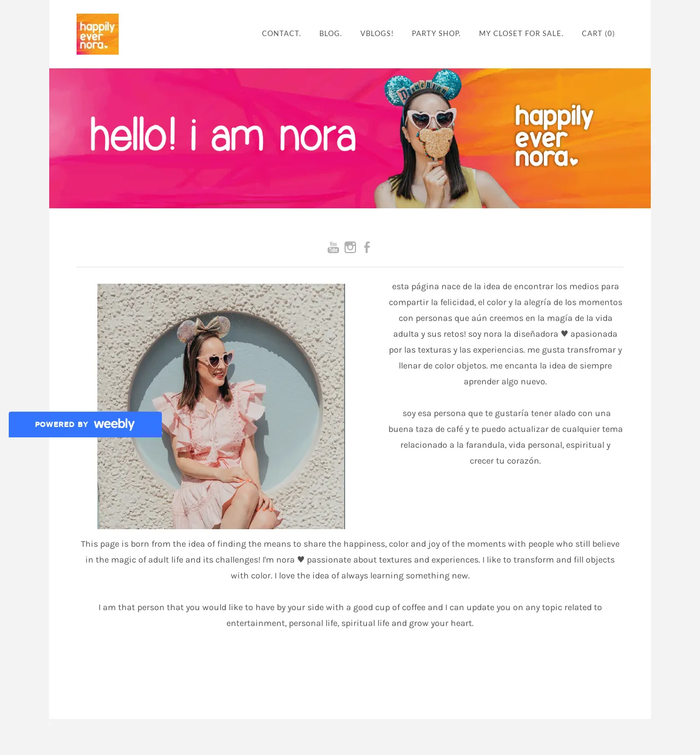Open the YouTube social icon
This screenshot has height=755, width=700.
coord(333,247)
